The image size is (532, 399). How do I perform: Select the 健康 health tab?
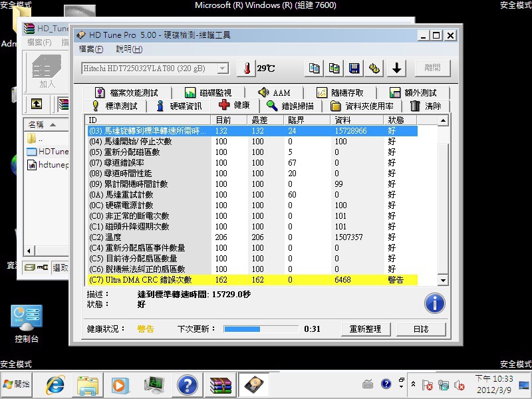[x=235, y=105]
